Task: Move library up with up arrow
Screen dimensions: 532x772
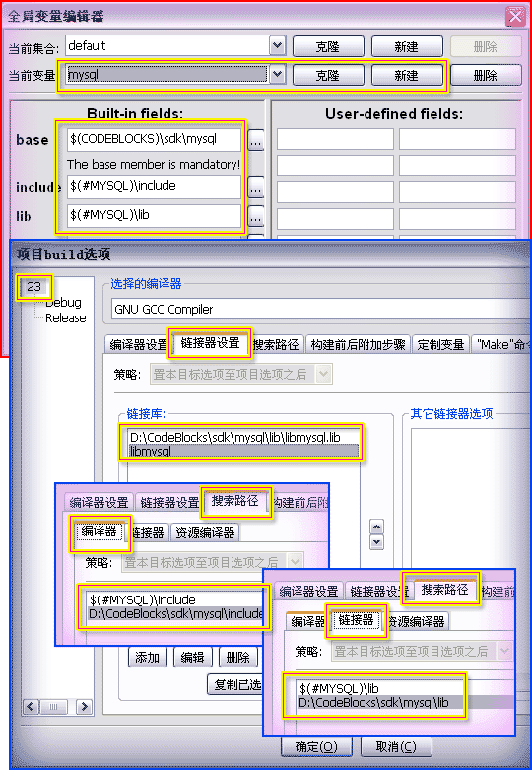Action: 376,527
